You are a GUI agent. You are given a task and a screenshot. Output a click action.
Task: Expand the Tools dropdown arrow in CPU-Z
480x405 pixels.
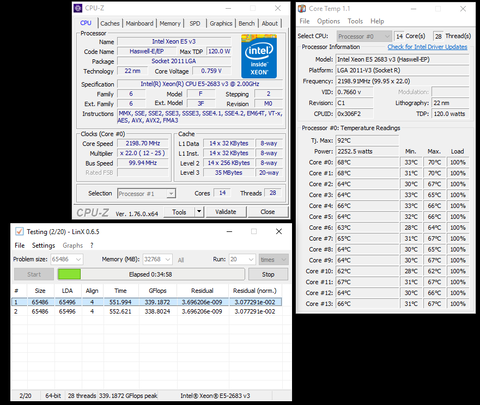coord(199,212)
